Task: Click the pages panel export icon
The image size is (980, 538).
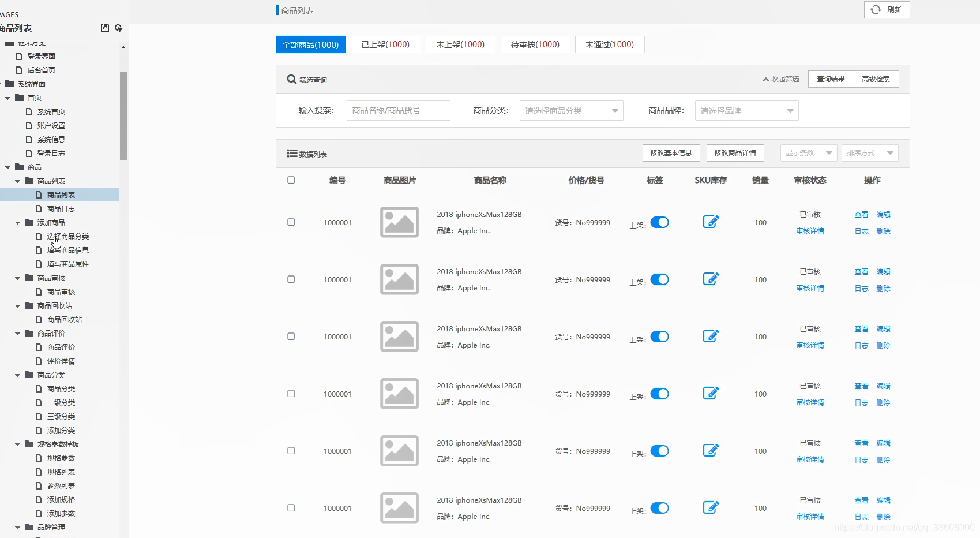Action: click(105, 28)
